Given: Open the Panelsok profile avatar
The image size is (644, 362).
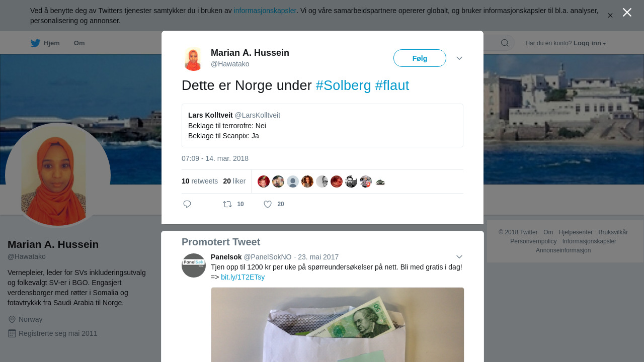Looking at the screenshot, I should point(194,265).
